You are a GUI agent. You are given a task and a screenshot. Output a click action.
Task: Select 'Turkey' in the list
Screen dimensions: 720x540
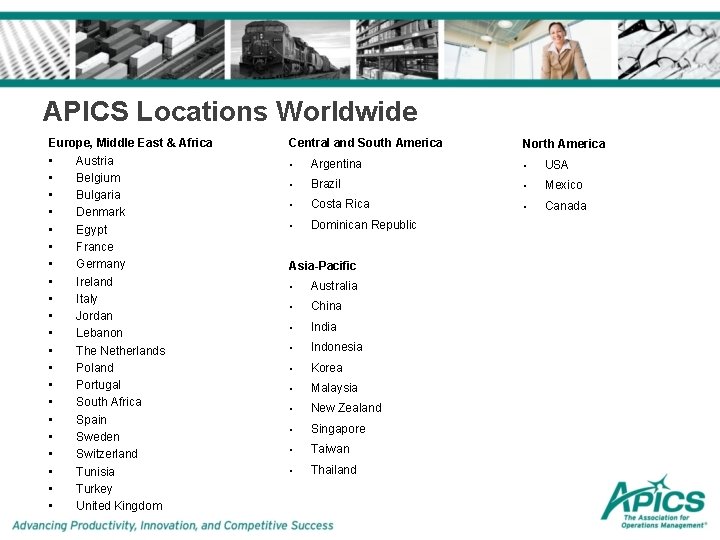(x=94, y=489)
